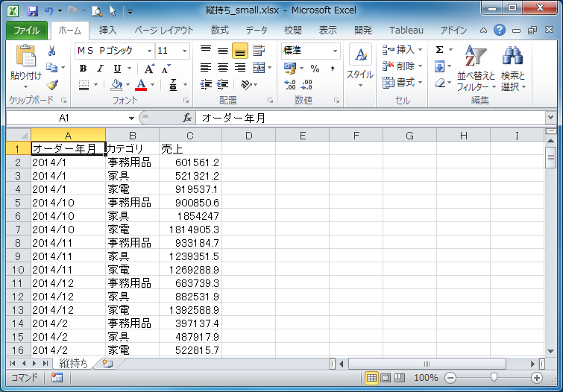
Task: Click the vertical scrollbar thumb
Action: pyautogui.click(x=550, y=157)
